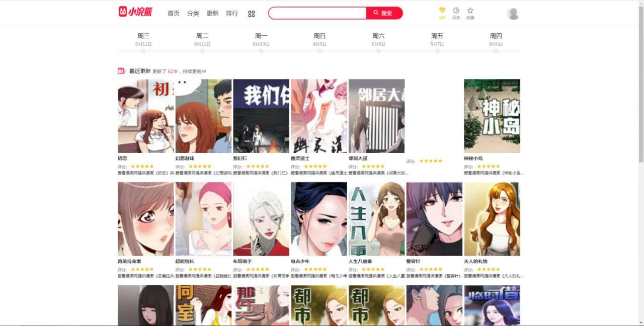
Task: Open the 分类 navigation item
Action: tap(193, 14)
